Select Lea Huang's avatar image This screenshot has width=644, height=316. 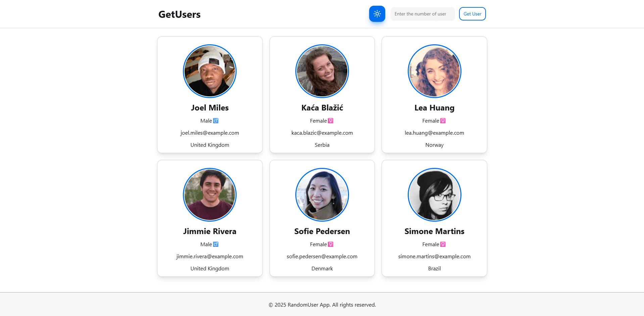tap(434, 71)
